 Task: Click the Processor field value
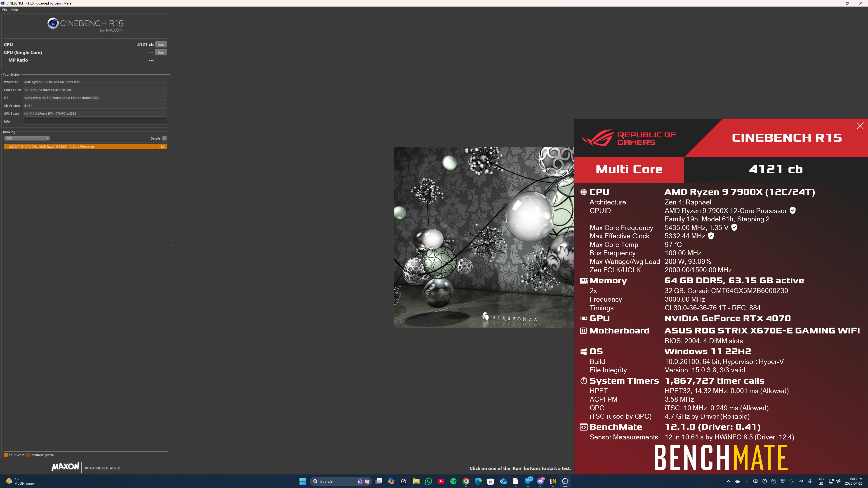[x=95, y=82]
